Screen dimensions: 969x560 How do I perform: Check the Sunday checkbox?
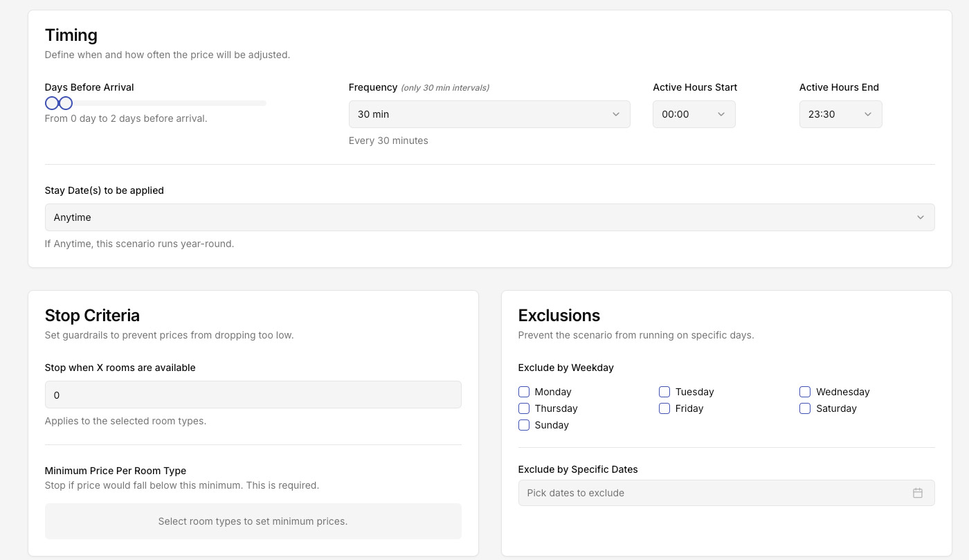(x=524, y=425)
